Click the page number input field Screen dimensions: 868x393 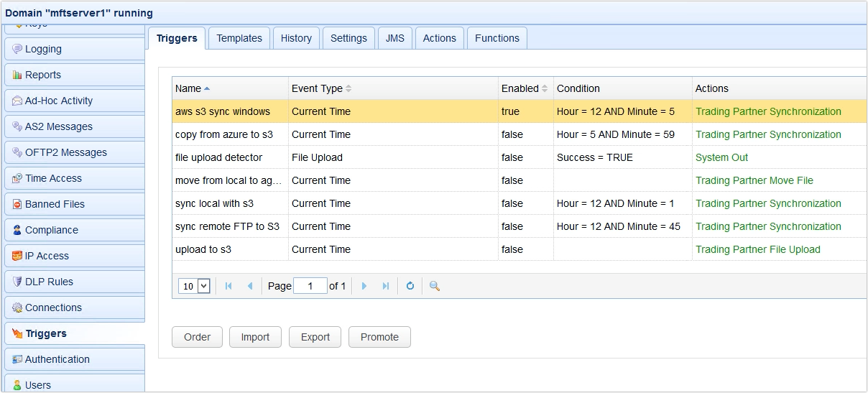tap(310, 286)
